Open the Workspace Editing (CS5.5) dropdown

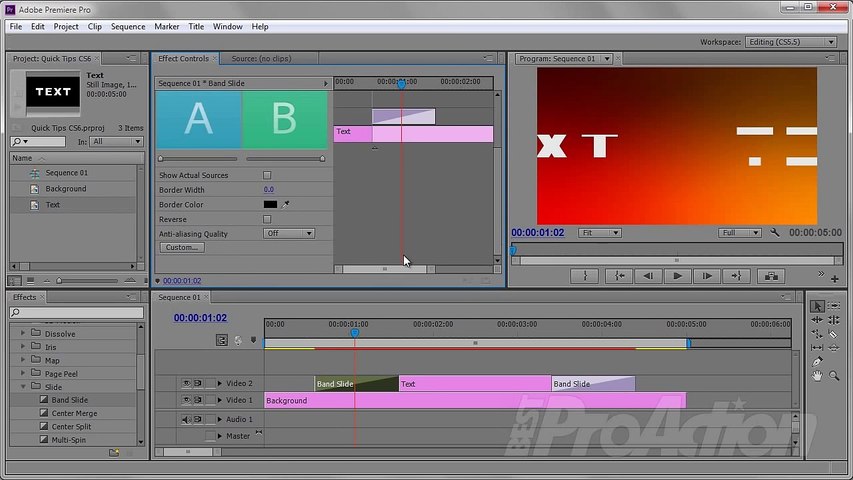(790, 42)
